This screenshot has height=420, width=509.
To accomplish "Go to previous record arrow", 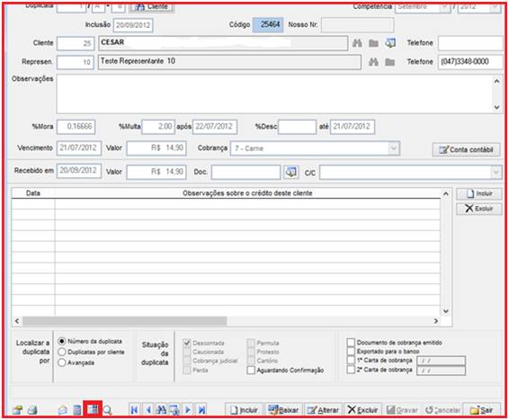I will [x=148, y=410].
